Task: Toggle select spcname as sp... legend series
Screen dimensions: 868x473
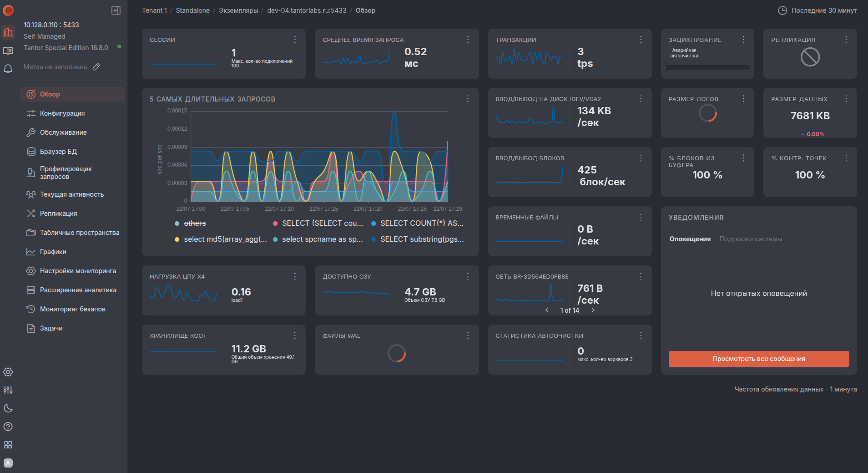Action: (318, 239)
